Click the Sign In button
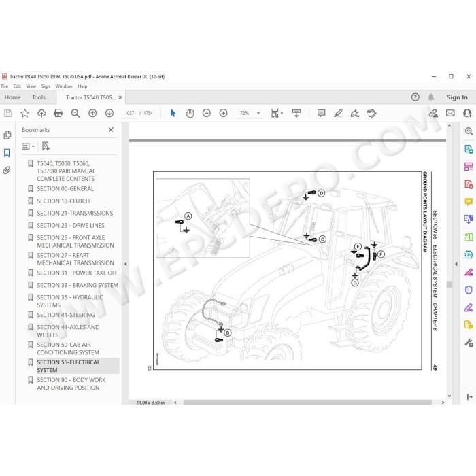Screen dimensions: 476x476 [457, 97]
